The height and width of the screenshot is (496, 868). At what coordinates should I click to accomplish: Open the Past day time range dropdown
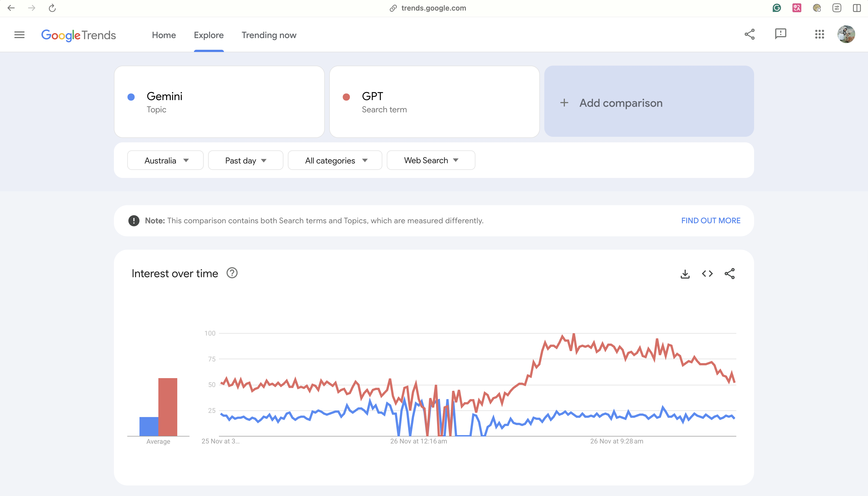[x=245, y=160]
